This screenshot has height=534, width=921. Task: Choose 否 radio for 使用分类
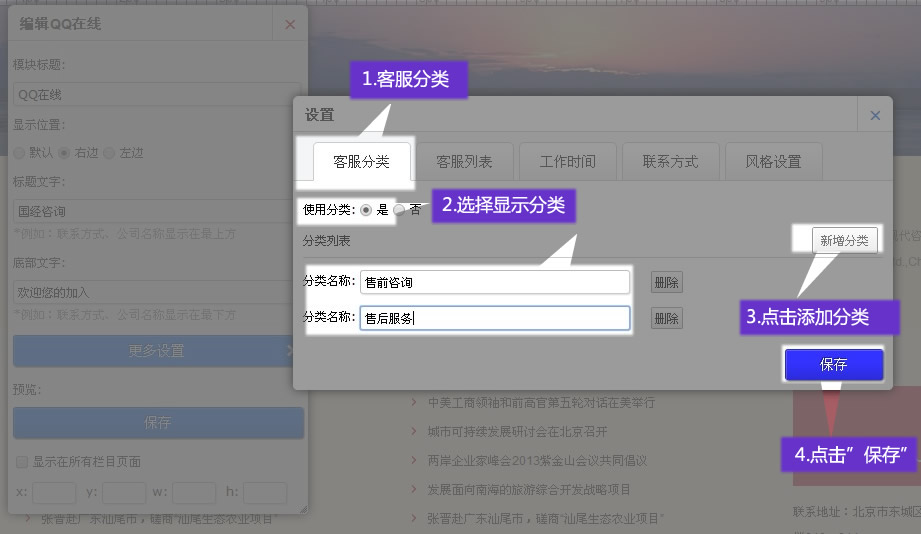pyautogui.click(x=399, y=210)
